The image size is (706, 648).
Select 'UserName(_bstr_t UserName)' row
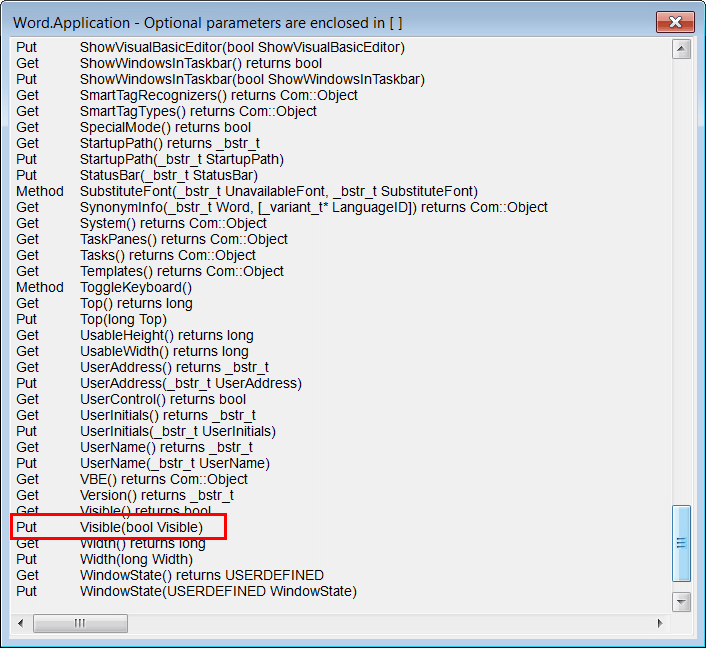(143, 463)
